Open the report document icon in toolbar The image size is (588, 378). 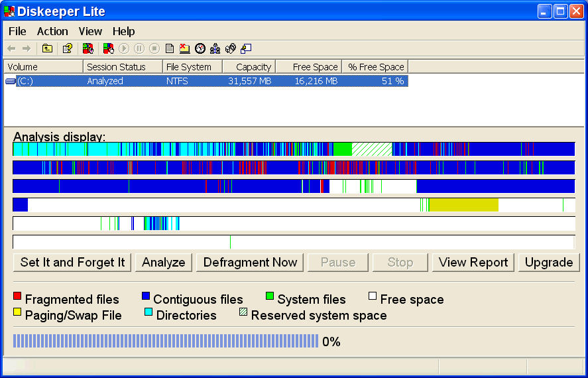170,48
